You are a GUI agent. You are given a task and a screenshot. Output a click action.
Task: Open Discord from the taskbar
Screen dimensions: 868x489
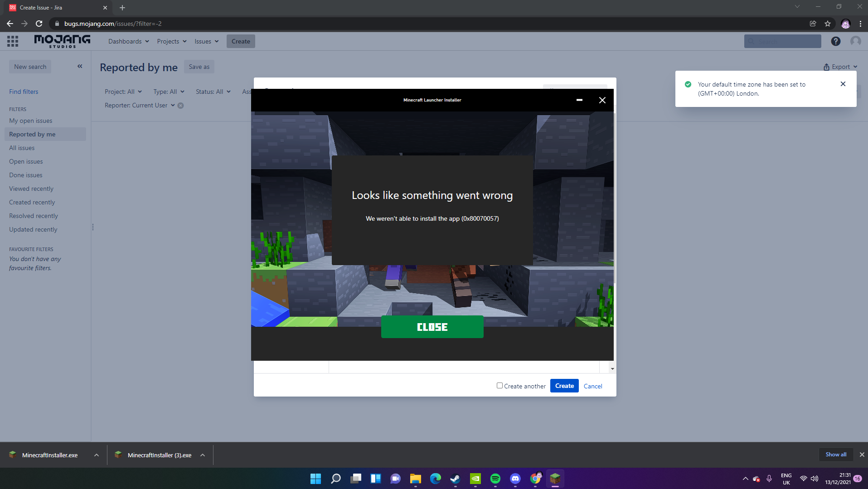(x=515, y=479)
